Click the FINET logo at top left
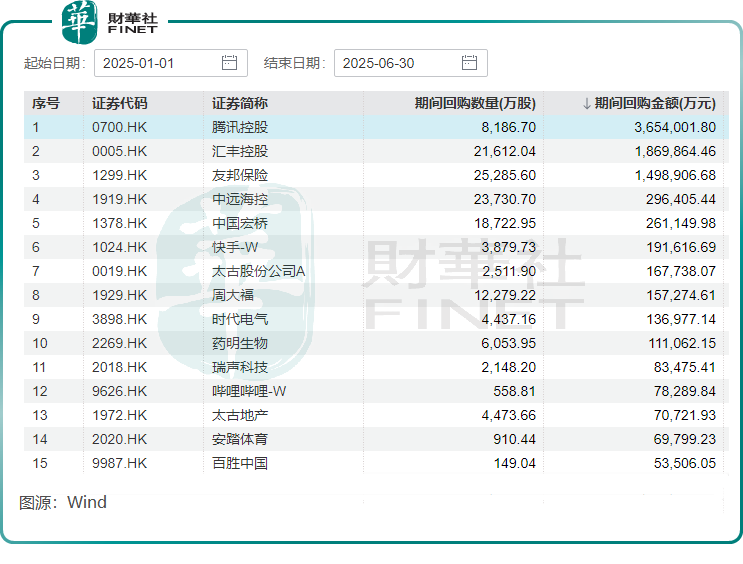743x564 pixels. point(109,22)
